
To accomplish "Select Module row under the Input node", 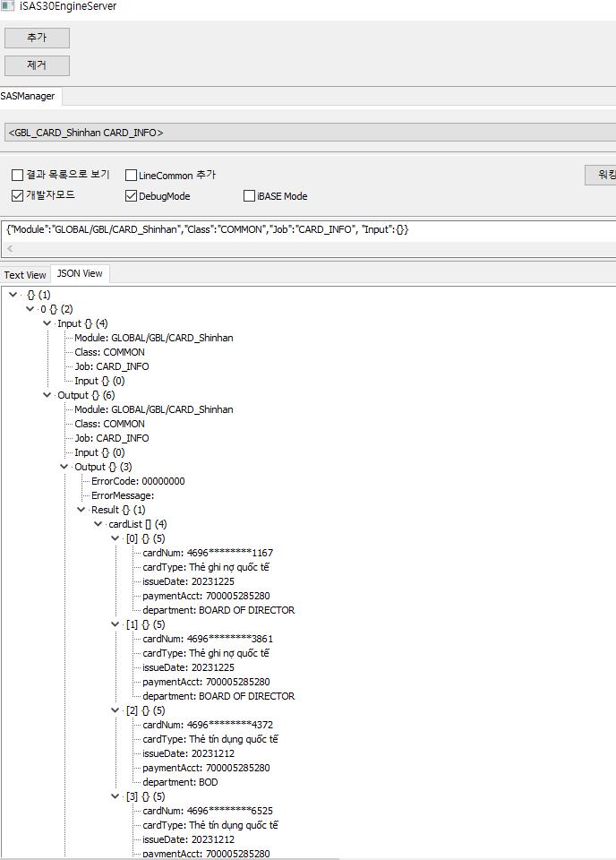I will coord(153,338).
